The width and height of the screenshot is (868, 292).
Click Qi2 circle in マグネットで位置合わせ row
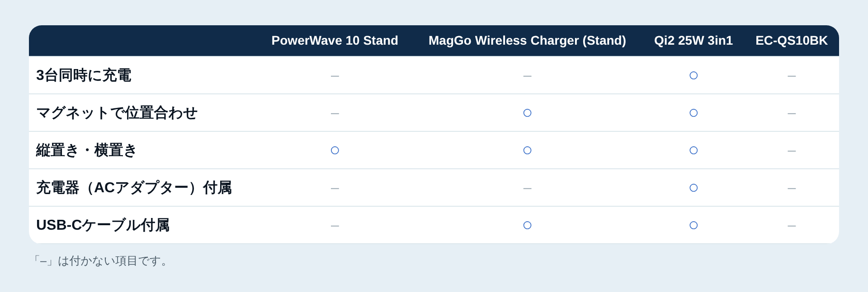pyautogui.click(x=693, y=113)
